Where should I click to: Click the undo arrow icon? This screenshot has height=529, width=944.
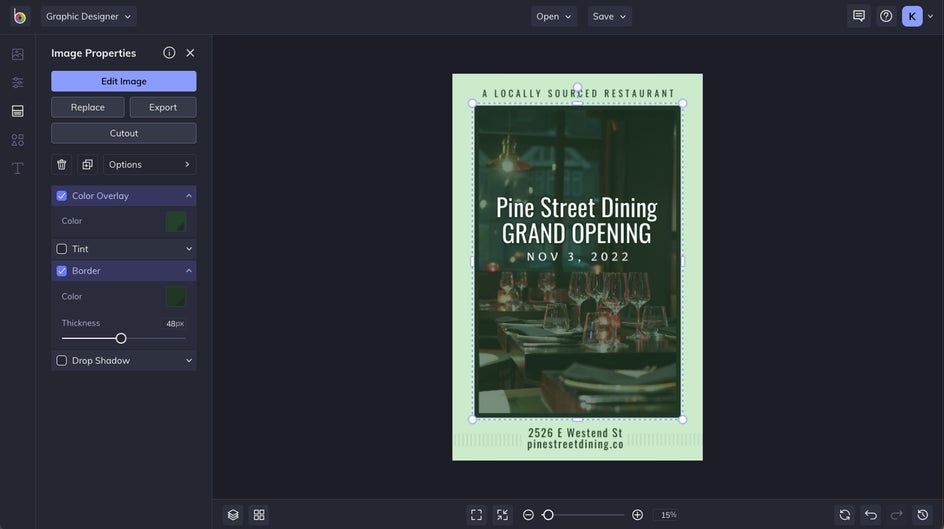coord(871,515)
